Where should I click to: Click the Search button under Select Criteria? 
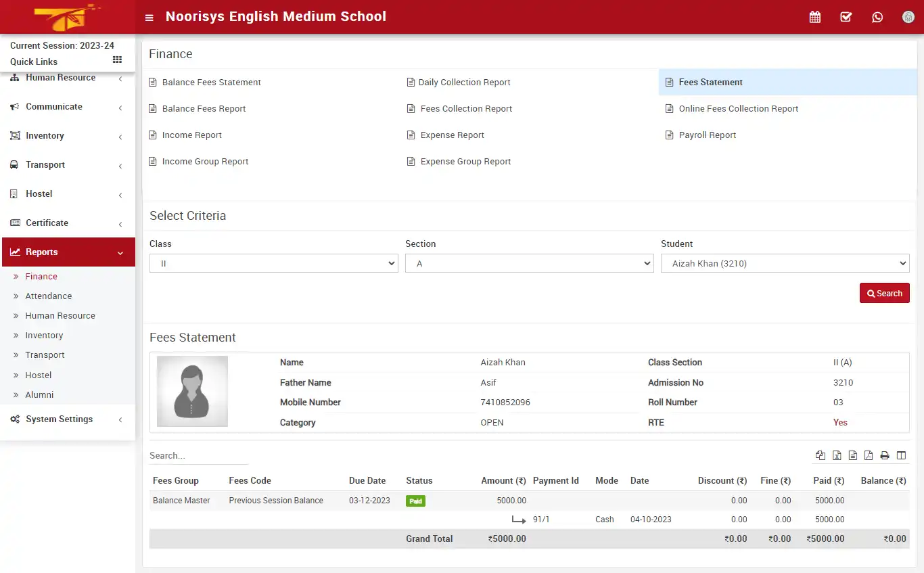(884, 293)
